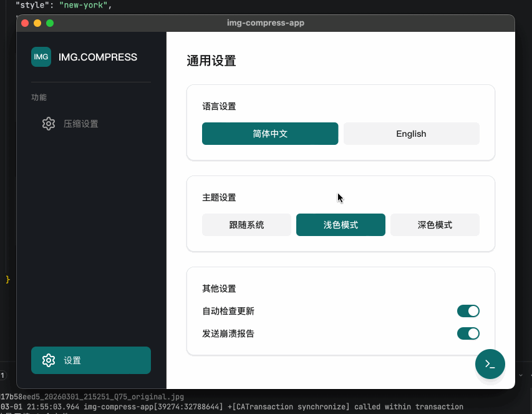Collapse the 功能 section in the sidebar
532x414 pixels.
pos(39,97)
